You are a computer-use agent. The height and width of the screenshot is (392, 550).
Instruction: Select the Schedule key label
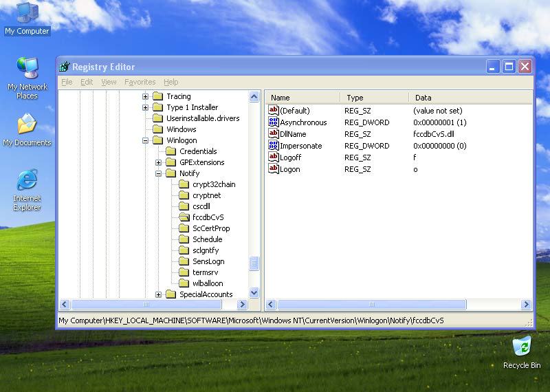tap(208, 239)
